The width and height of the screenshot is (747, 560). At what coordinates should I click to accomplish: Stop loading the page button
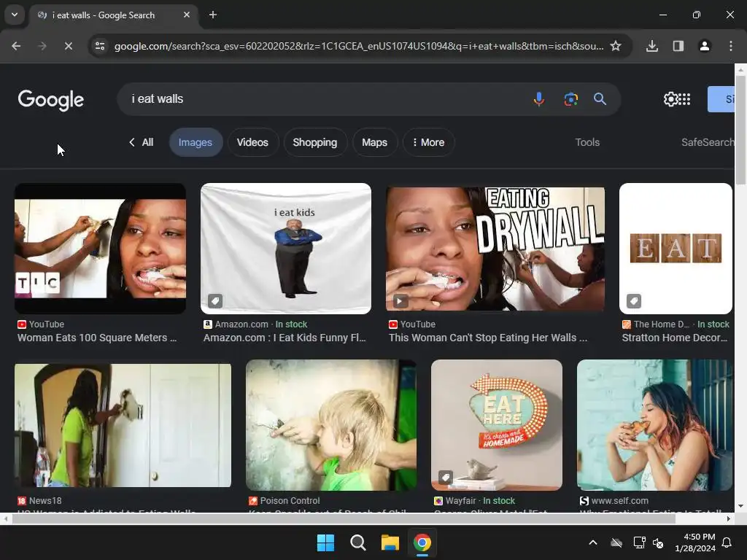[68, 46]
